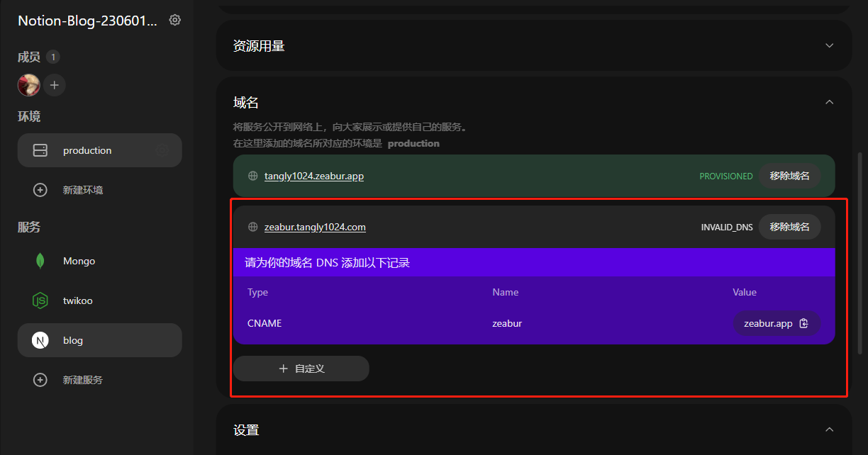The height and width of the screenshot is (455, 868).
Task: Collapse the 设置 section chevron
Action: pos(830,429)
